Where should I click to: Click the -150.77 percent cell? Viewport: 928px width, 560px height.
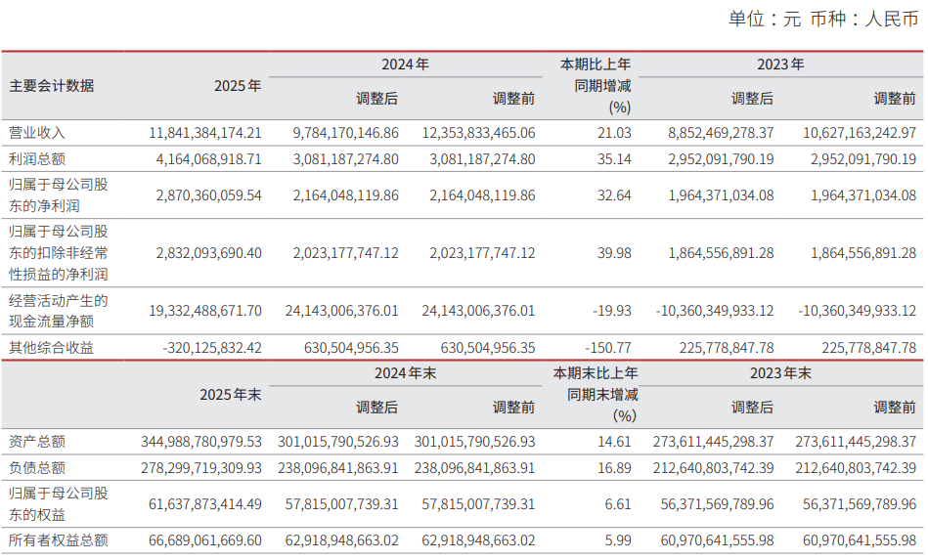pyautogui.click(x=608, y=348)
